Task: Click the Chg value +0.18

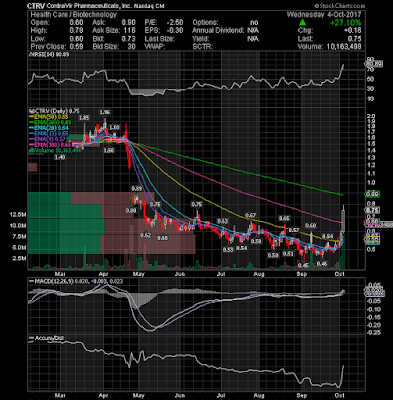Action: (x=353, y=31)
